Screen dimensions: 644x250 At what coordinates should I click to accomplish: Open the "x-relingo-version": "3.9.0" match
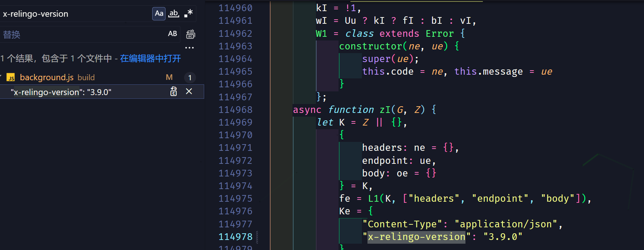[61, 92]
